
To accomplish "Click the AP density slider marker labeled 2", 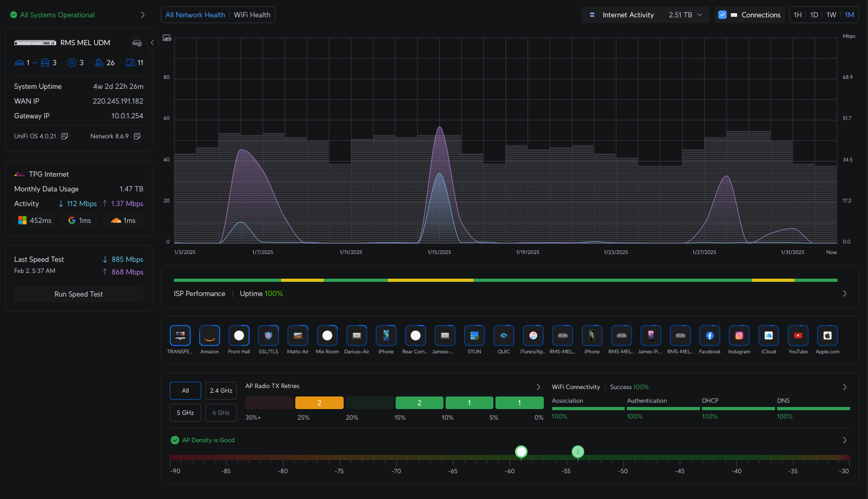I will click(578, 451).
